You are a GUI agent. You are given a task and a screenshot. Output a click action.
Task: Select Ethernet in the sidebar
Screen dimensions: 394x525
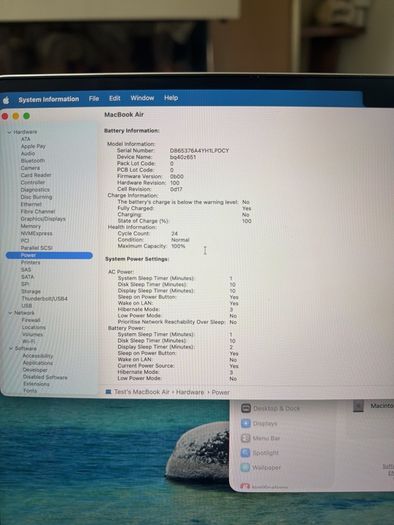31,204
